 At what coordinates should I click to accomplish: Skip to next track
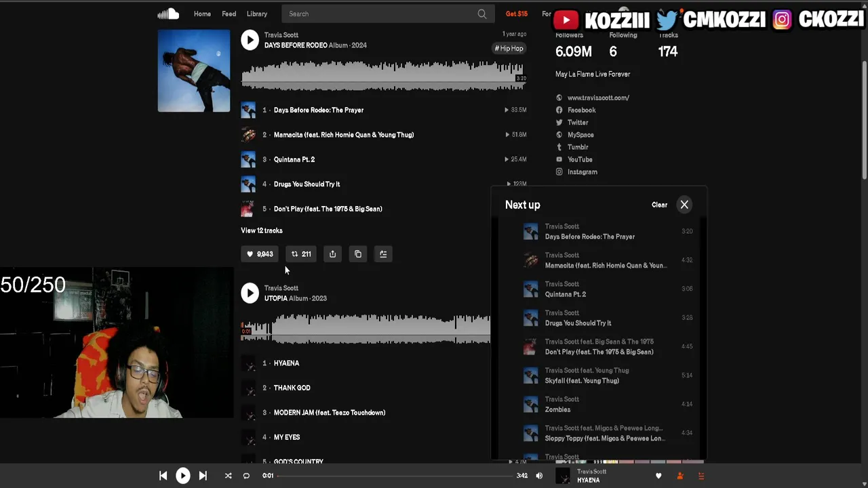(203, 476)
